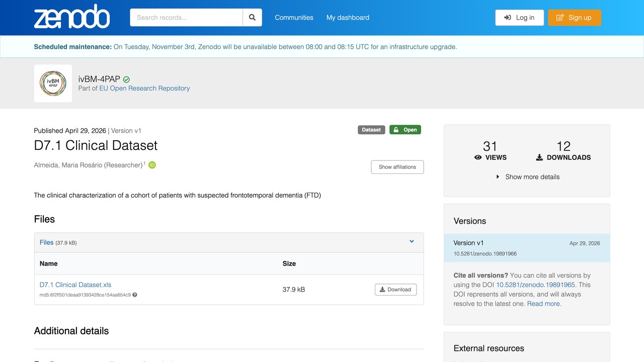Click the search magnifier button

253,18
